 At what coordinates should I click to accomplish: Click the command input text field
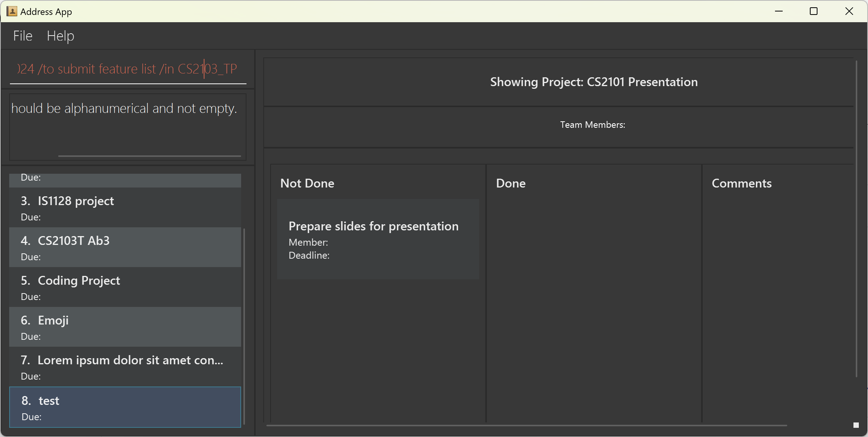[127, 69]
